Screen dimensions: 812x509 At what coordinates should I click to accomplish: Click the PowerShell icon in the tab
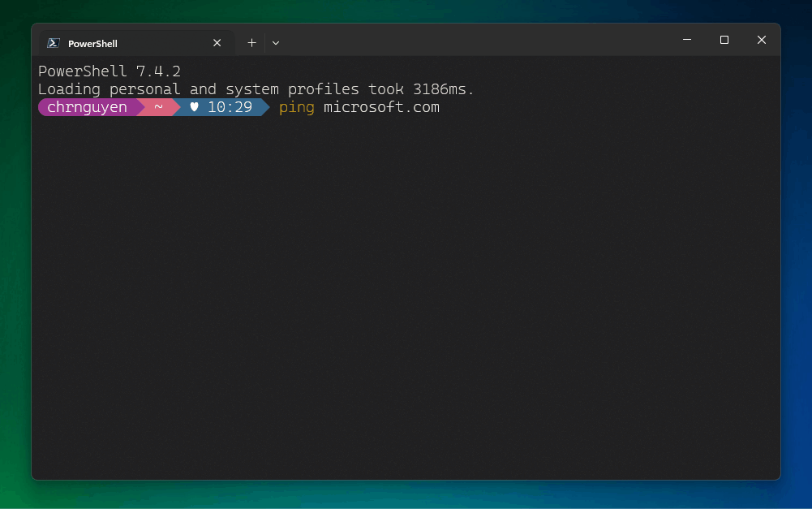53,43
